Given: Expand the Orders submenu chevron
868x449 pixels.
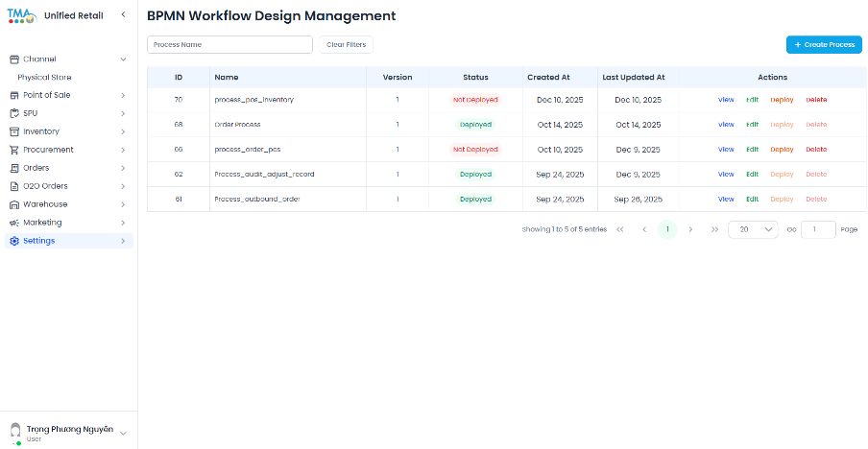Looking at the screenshot, I should click(x=123, y=168).
